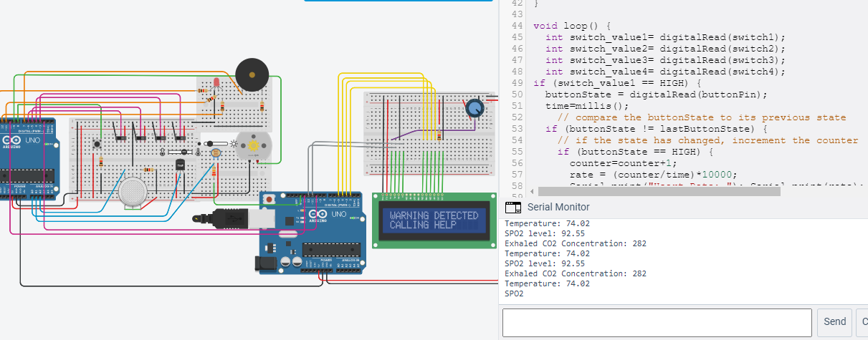The image size is (868, 340).
Task: Click the line reading digitalRead(switch4)
Action: tap(666, 72)
